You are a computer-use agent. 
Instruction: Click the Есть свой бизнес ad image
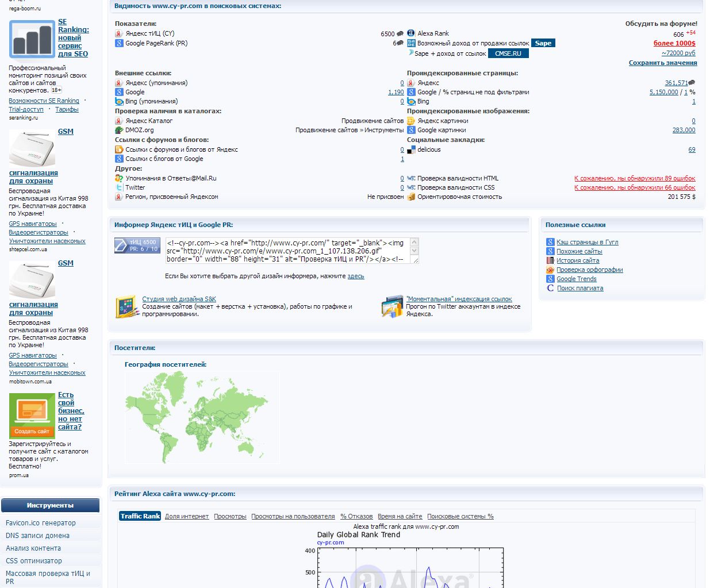coord(32,415)
